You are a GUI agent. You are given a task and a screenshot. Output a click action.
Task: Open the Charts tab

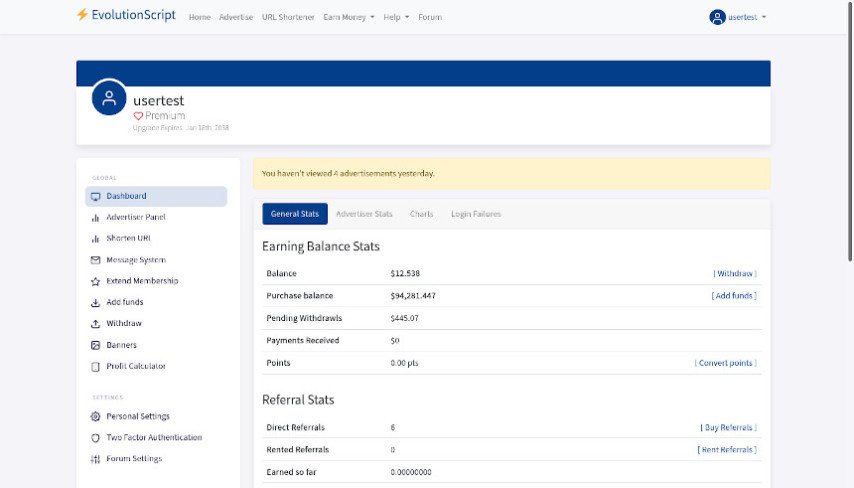422,214
